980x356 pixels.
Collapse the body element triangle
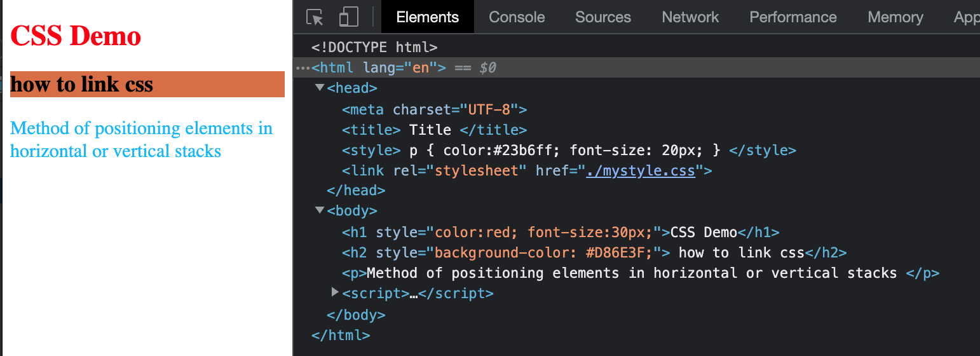click(320, 210)
